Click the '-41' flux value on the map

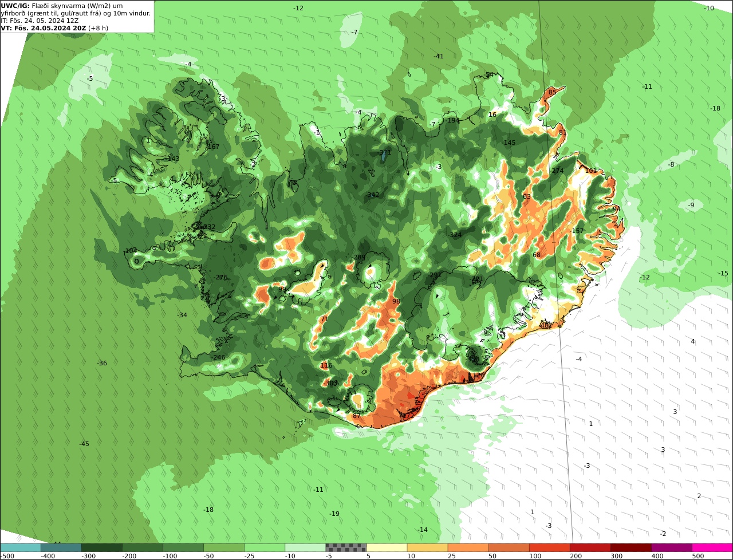439,56
